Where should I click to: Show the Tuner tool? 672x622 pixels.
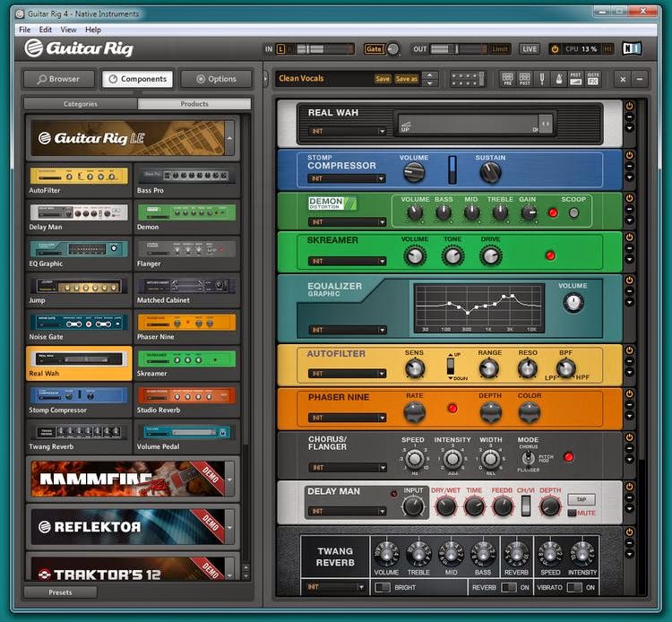pyautogui.click(x=542, y=79)
